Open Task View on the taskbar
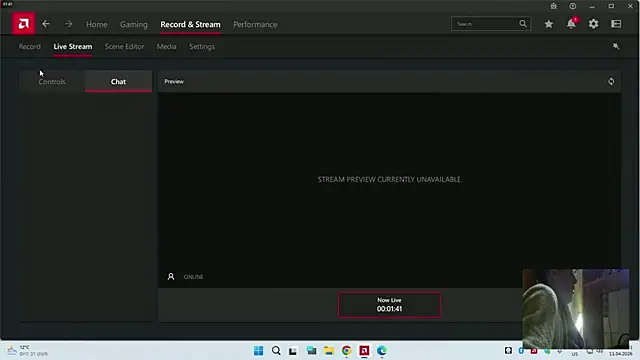The image size is (640, 360). (x=293, y=351)
